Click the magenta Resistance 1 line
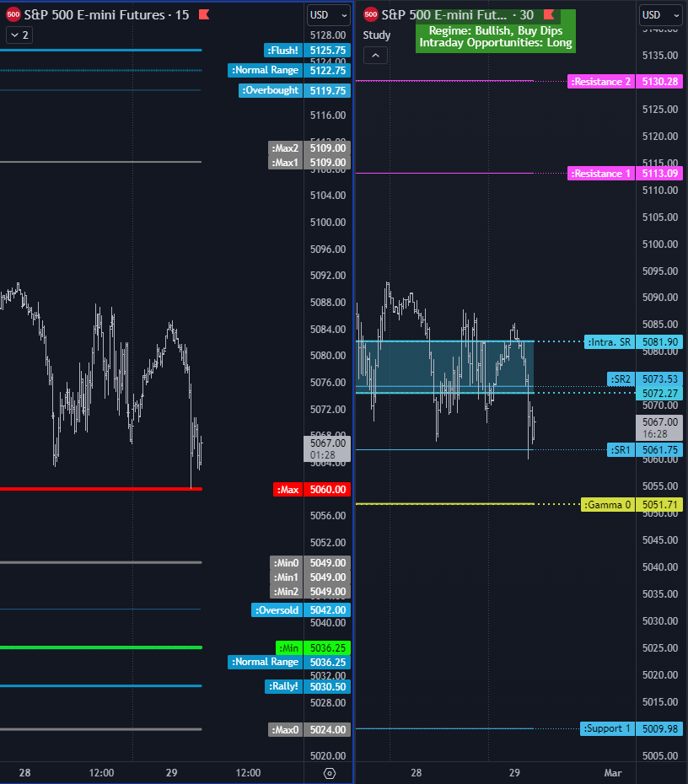Viewport: 688px width, 784px height. tap(444, 174)
